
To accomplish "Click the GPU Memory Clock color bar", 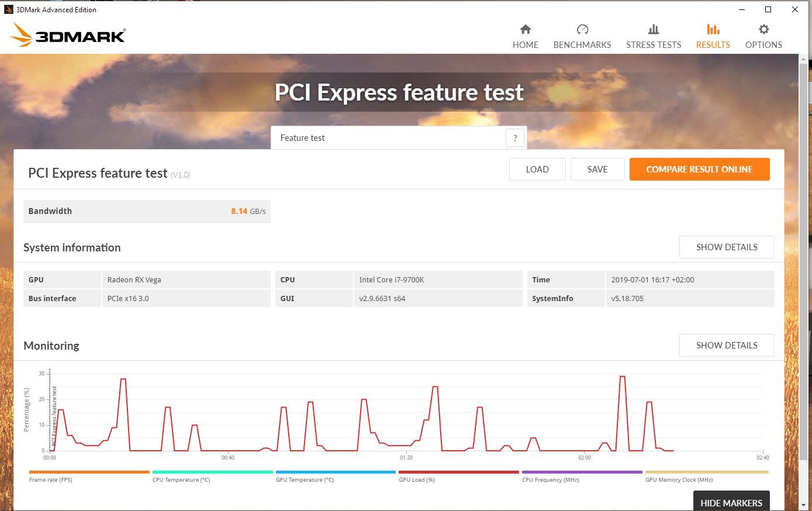I will (x=706, y=472).
